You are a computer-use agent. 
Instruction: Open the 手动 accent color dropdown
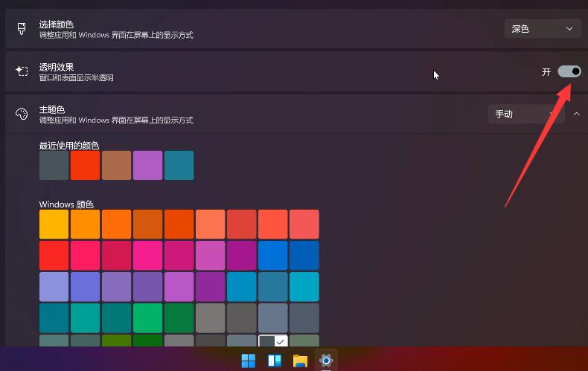point(526,114)
